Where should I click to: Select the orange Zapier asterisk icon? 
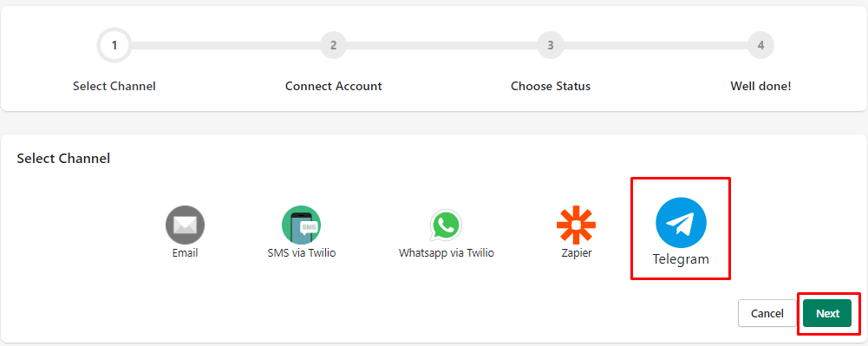pyautogui.click(x=576, y=225)
